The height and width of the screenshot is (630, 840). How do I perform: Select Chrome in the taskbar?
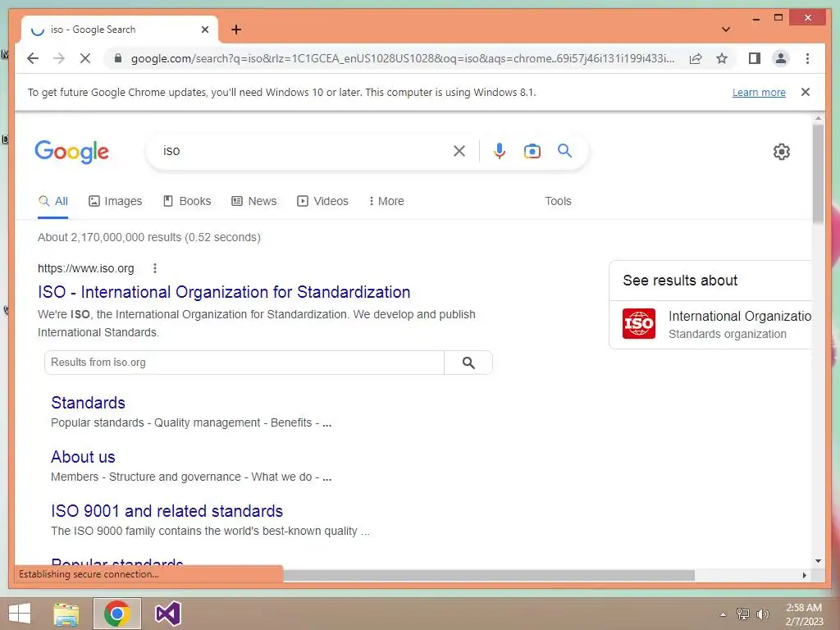(x=117, y=614)
